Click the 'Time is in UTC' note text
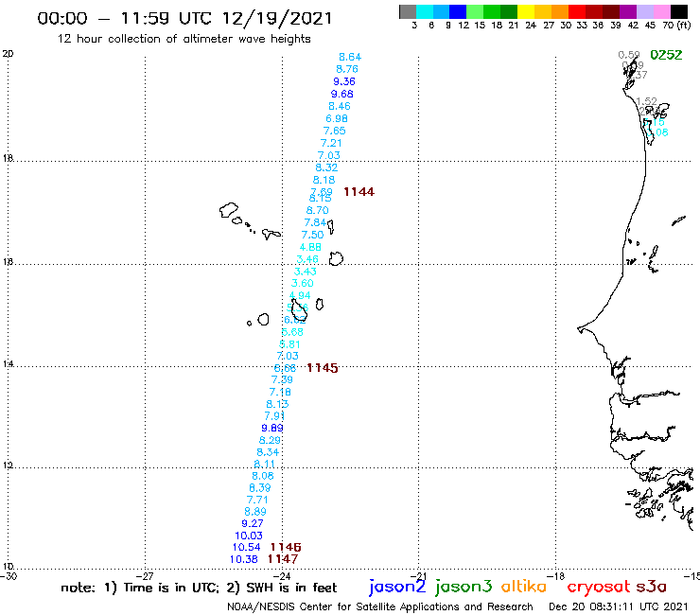Screen dimensions: 700x615 tap(171, 589)
